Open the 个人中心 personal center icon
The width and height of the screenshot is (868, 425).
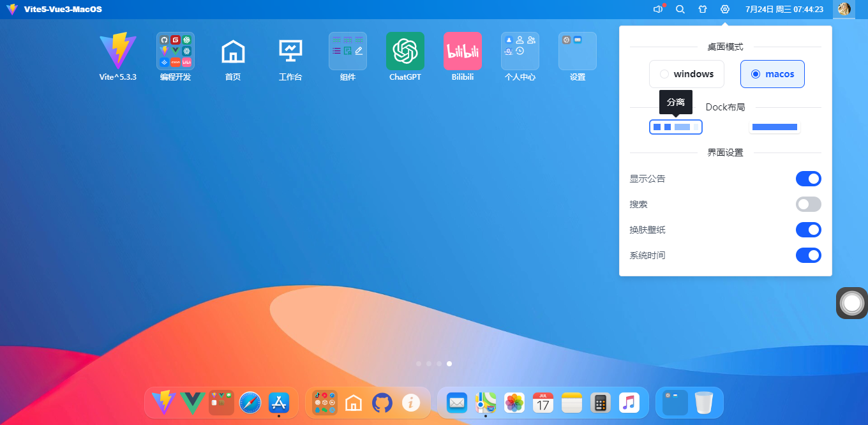[520, 50]
